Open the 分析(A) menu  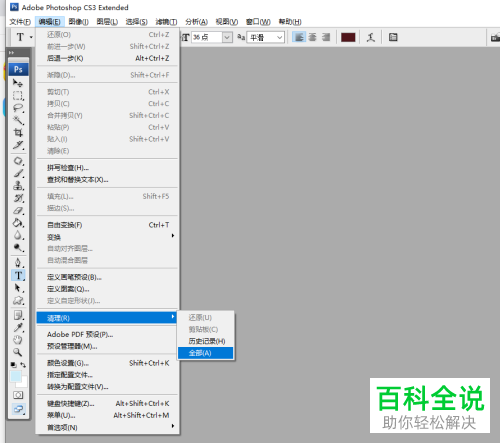(196, 22)
